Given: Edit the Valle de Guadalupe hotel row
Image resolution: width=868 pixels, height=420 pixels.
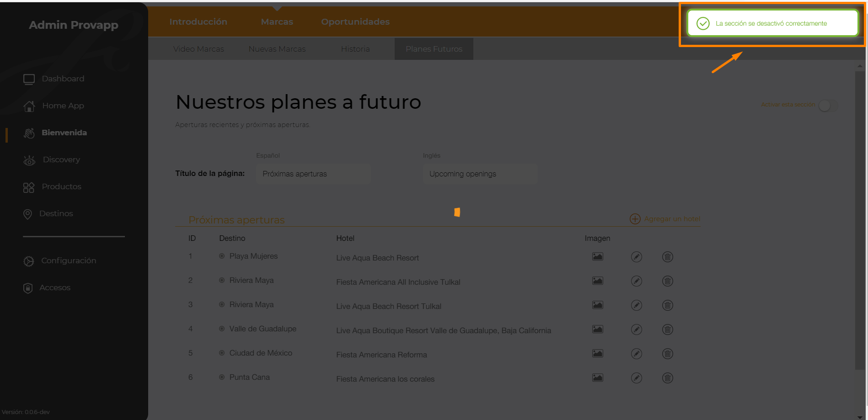Looking at the screenshot, I should click(636, 330).
